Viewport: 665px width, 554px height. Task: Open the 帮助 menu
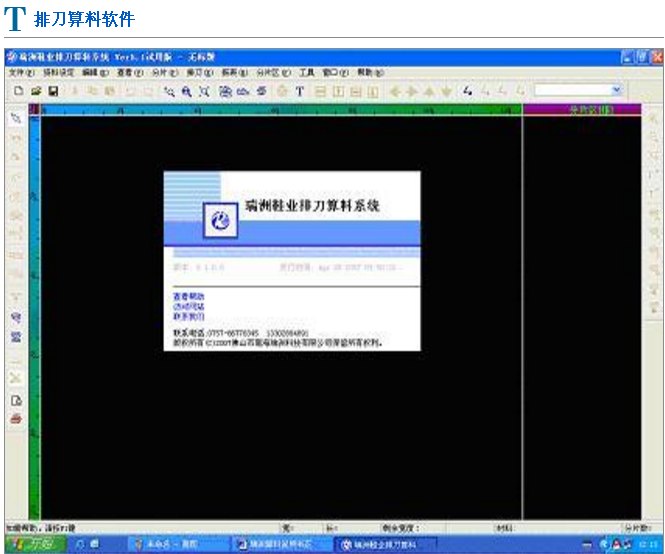pos(370,73)
